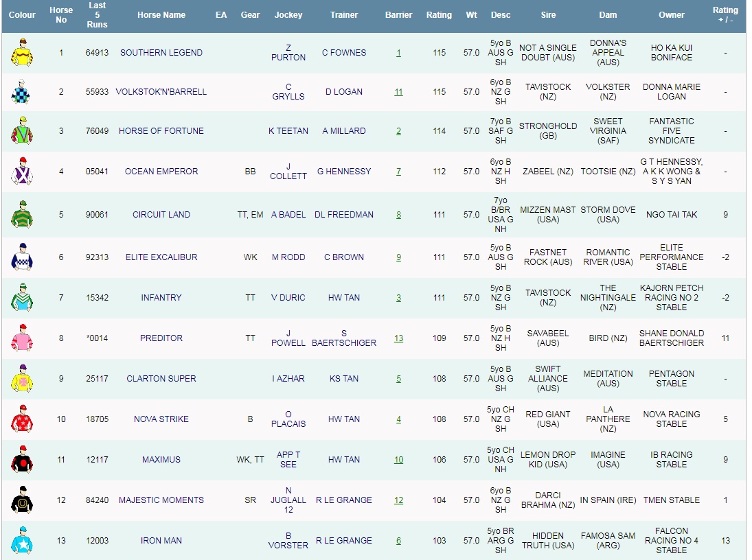
Task: Click Horse of Fortune's silks icon
Action: (22, 131)
